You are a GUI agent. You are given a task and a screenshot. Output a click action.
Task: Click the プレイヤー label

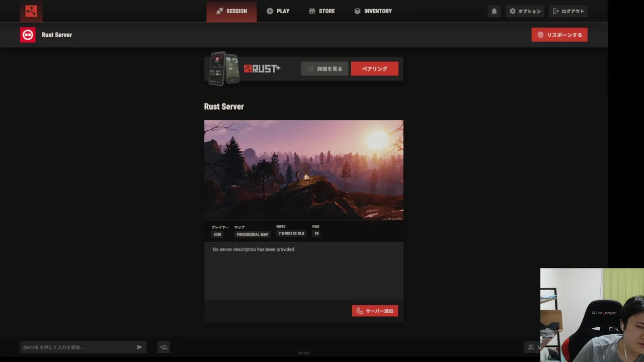220,227
